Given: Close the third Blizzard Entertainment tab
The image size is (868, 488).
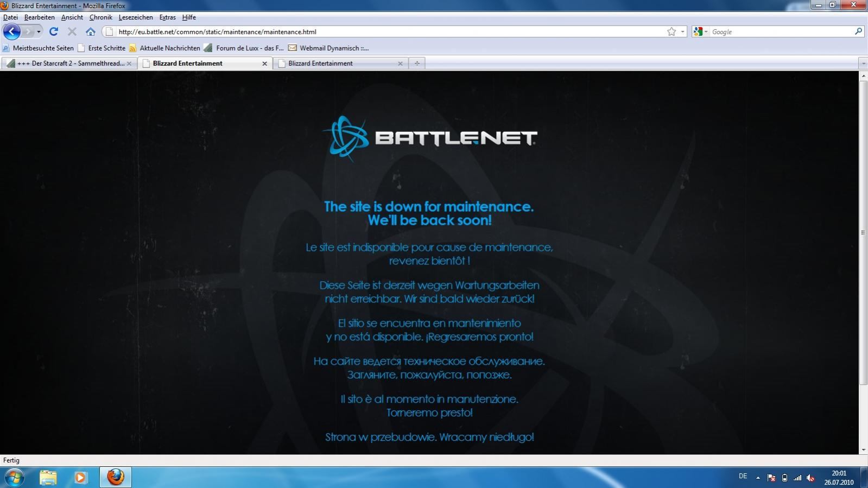Looking at the screenshot, I should [x=400, y=64].
